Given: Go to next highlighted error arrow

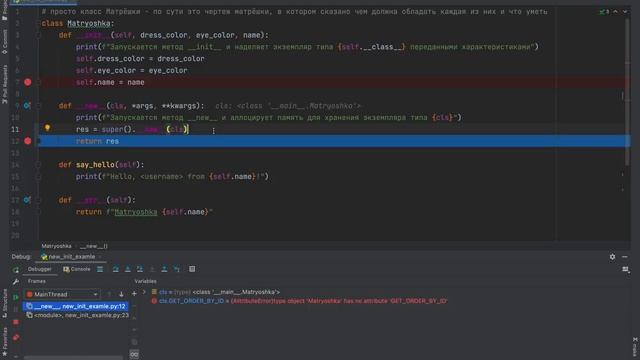Looking at the screenshot, I should [625, 12].
